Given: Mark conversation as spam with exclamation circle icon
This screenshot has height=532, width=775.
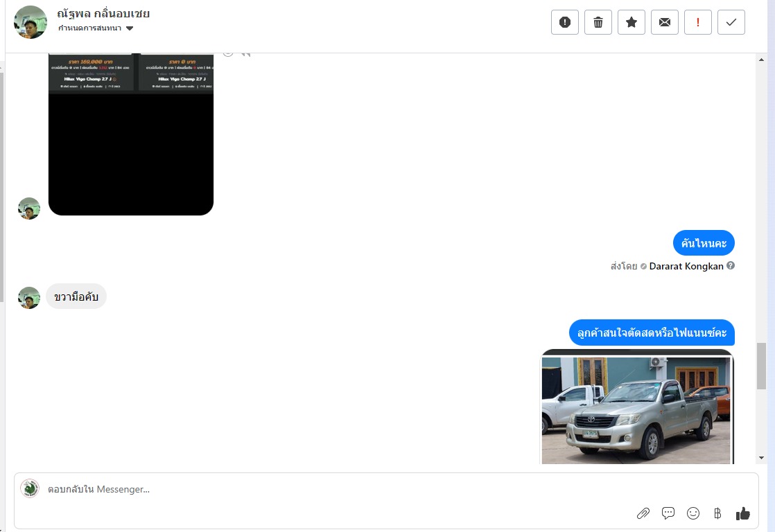Looking at the screenshot, I should (564, 22).
